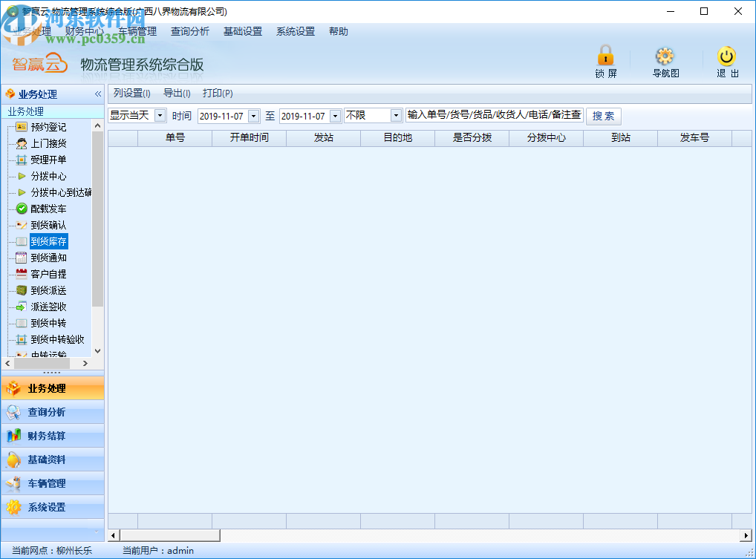This screenshot has width=756, height=559.
Task: Click the 搜索 button
Action: click(603, 116)
